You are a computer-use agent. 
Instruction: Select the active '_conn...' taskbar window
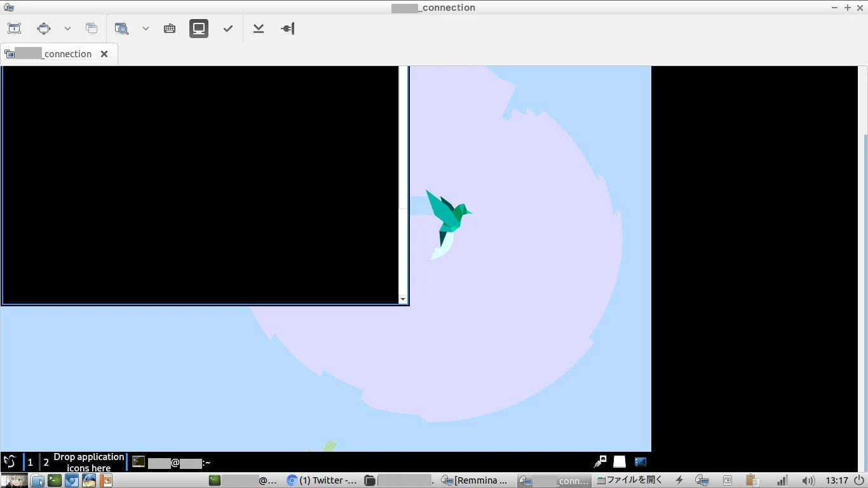point(553,481)
